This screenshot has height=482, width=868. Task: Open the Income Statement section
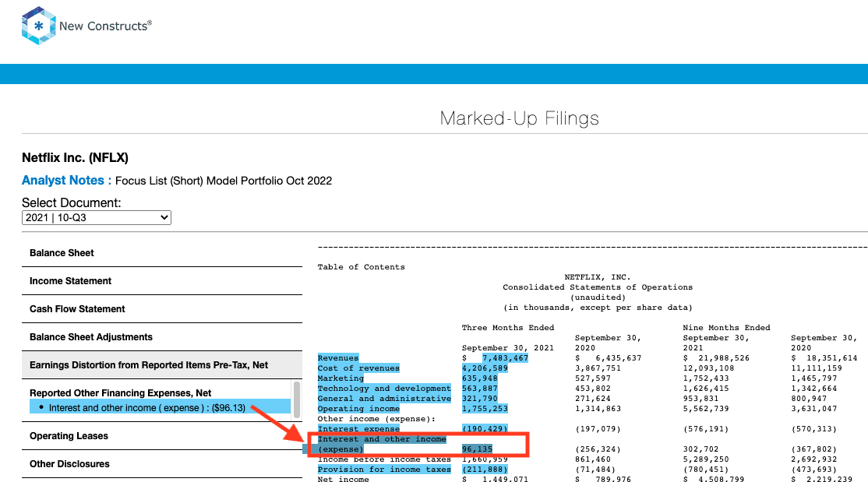point(161,281)
